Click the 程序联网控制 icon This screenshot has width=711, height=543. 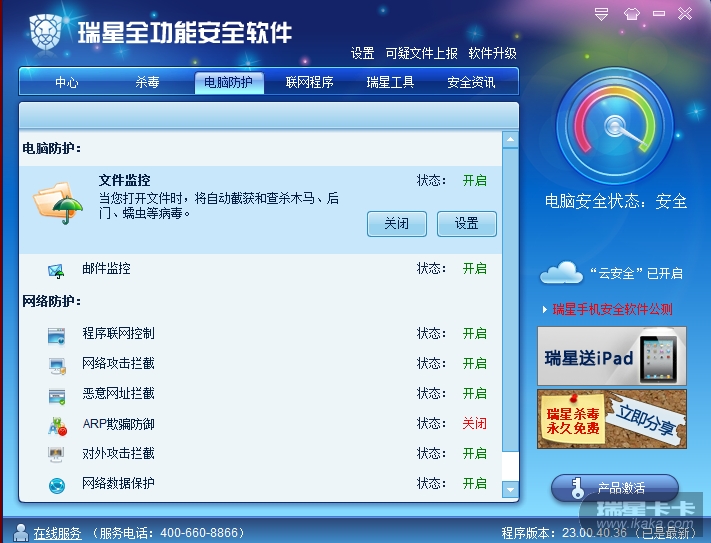(x=57, y=336)
